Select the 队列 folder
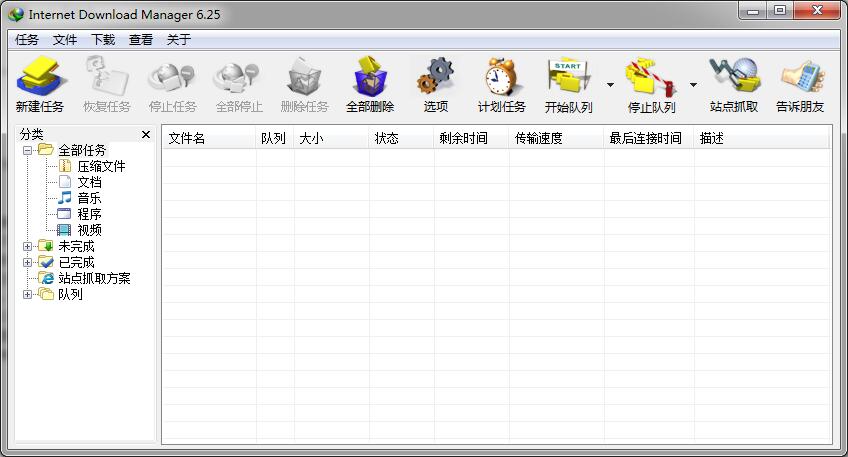The image size is (848, 457). (x=70, y=295)
